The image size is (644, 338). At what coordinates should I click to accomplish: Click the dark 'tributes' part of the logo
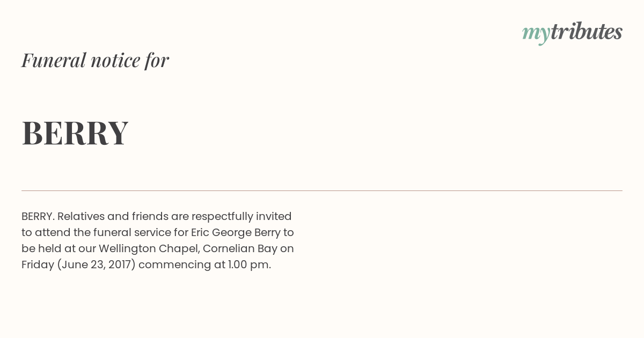click(587, 32)
